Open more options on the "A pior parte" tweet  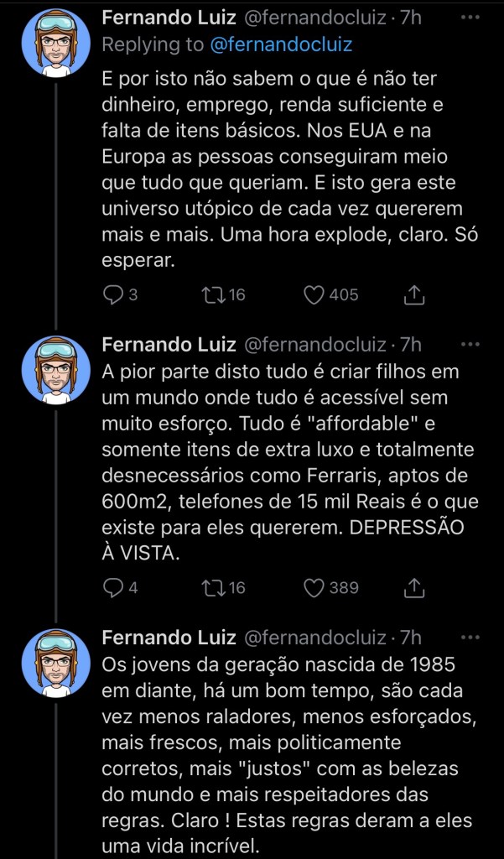coord(471,344)
